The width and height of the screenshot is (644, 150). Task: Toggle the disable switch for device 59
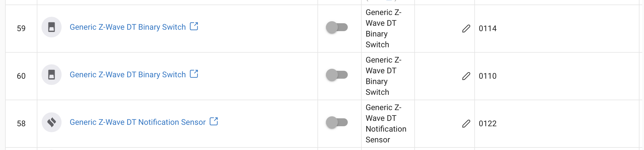(337, 27)
